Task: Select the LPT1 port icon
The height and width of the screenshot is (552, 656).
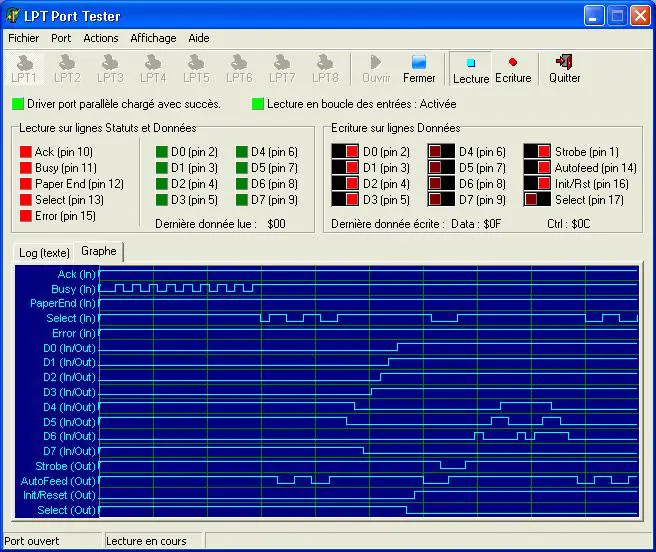Action: pos(24,69)
